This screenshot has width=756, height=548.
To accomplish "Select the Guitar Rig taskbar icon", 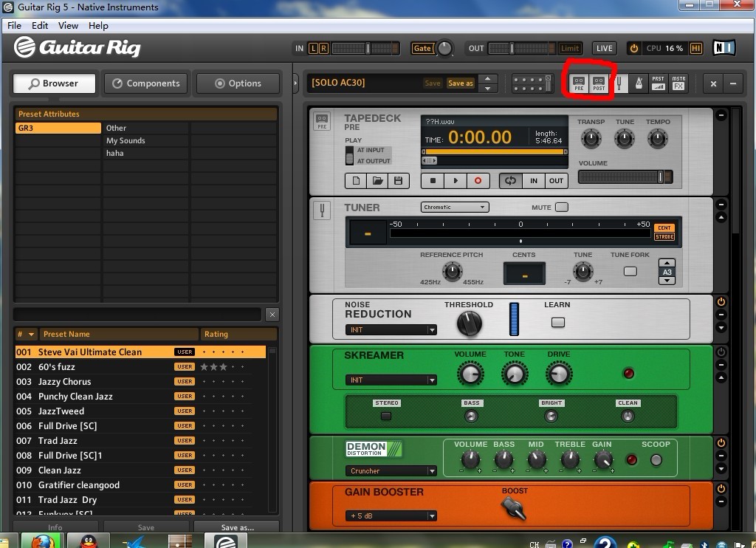I will (224, 541).
